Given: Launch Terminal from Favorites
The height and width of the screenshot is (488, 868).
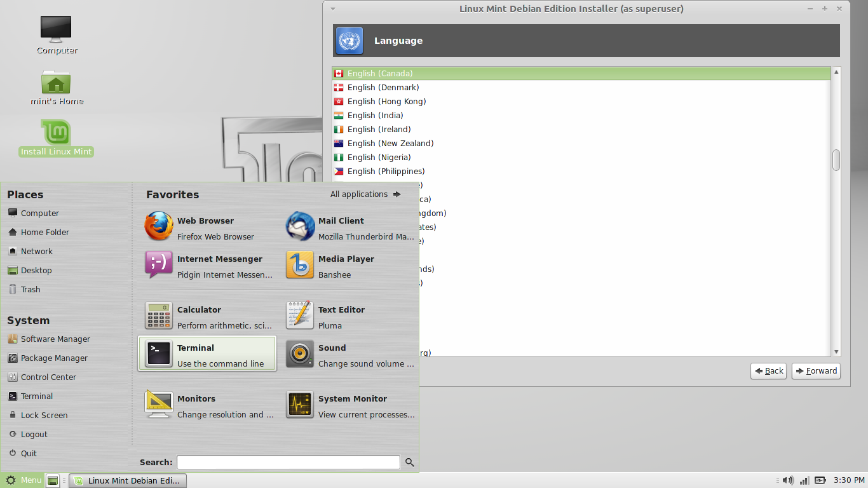Looking at the screenshot, I should (x=207, y=354).
